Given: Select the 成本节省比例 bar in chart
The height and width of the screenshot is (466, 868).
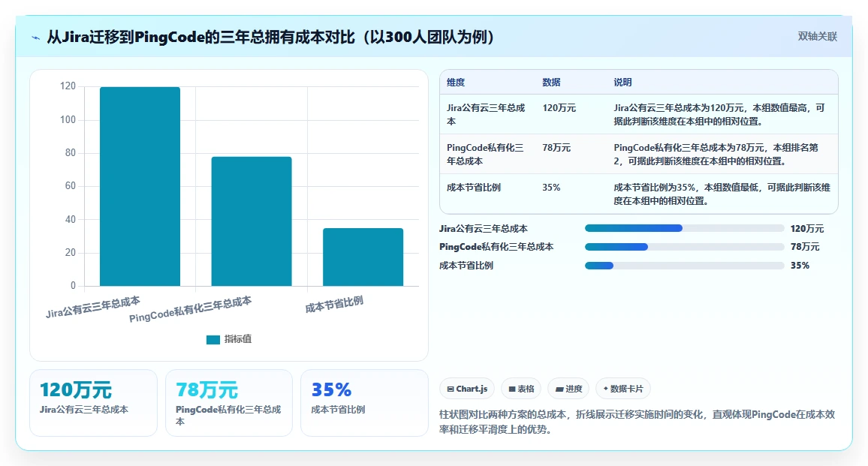Looking at the screenshot, I should tap(363, 257).
